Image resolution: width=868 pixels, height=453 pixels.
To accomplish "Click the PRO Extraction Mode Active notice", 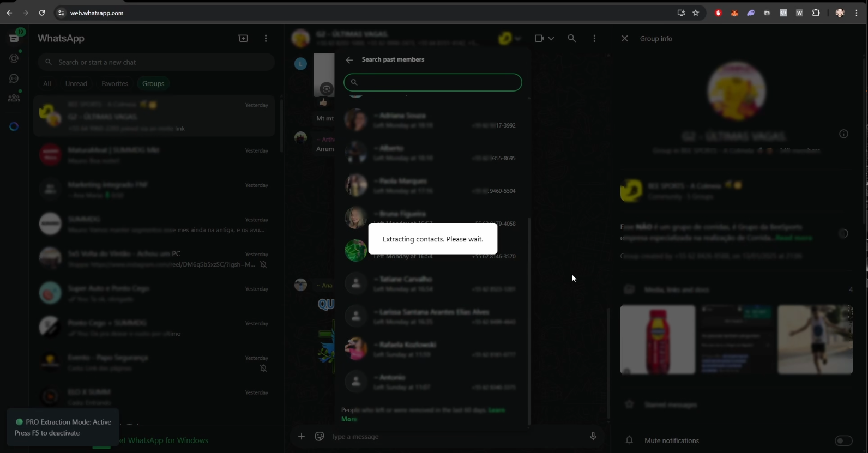I will point(63,427).
